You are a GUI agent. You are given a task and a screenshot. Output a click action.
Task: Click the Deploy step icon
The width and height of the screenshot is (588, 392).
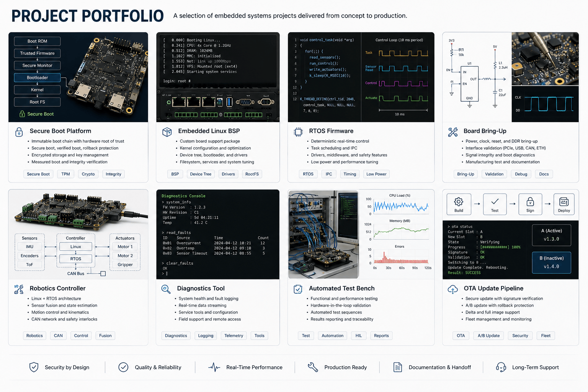coord(564,204)
